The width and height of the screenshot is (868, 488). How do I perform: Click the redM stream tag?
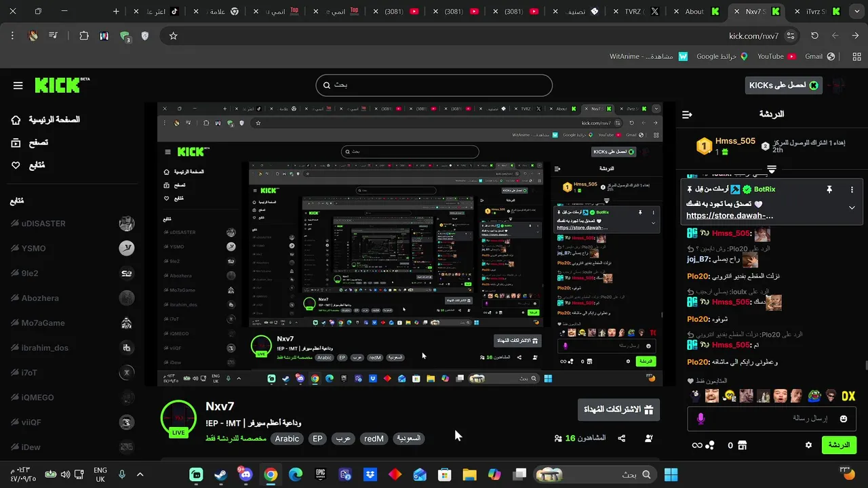click(374, 439)
